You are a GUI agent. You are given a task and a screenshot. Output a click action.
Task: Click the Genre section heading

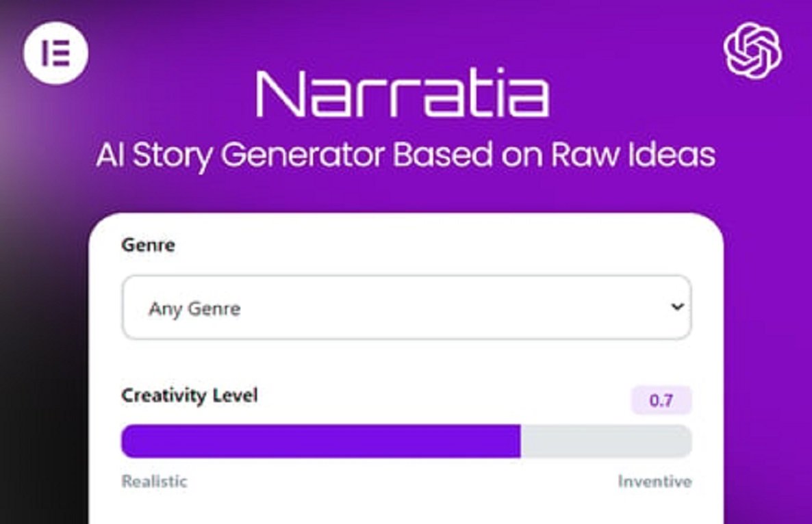tap(147, 245)
